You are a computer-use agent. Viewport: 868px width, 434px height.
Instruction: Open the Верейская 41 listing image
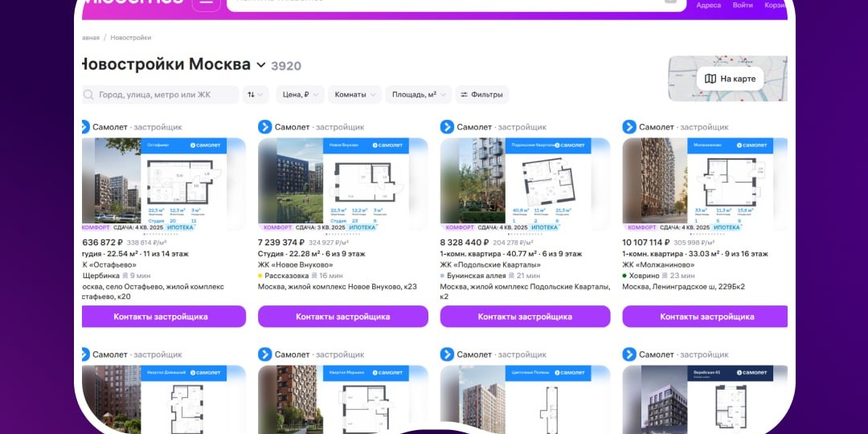tap(705, 399)
